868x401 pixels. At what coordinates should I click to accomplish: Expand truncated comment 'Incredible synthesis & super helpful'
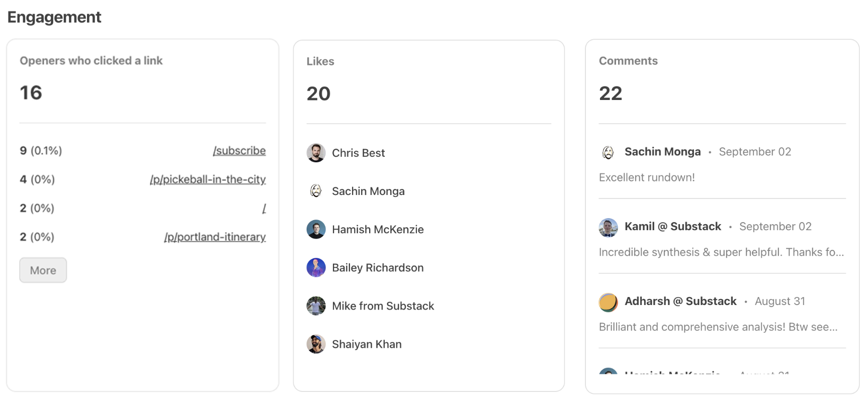point(721,252)
